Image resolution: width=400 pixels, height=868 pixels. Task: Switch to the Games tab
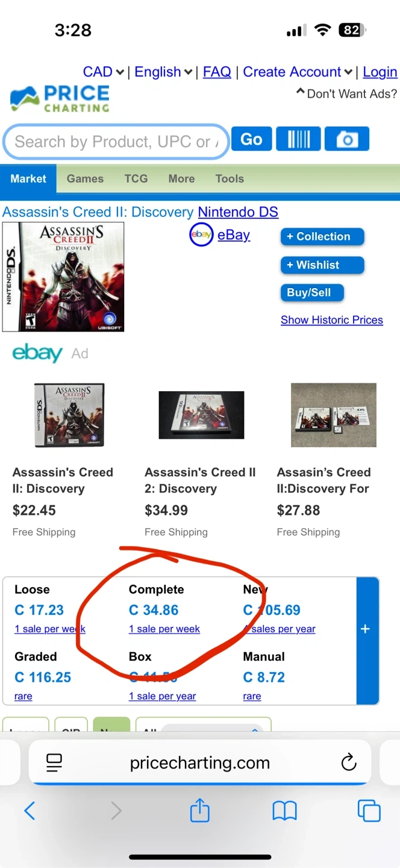coord(85,179)
